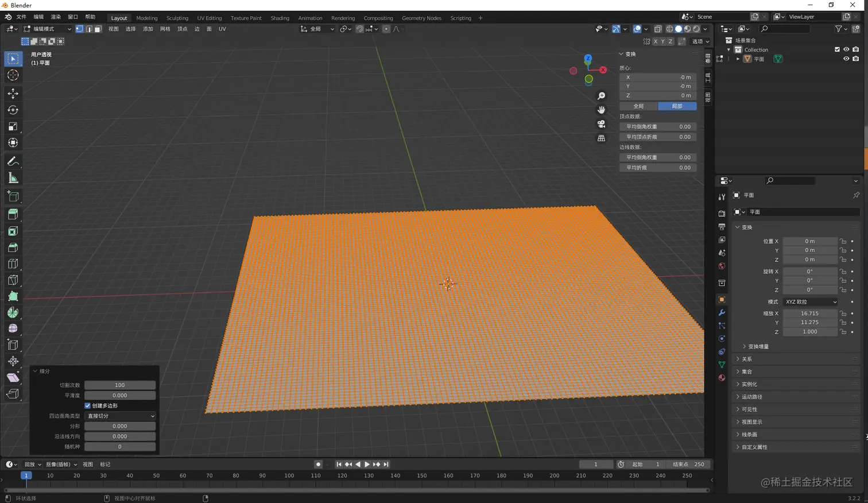The image size is (868, 503).
Task: Uncheck the 创建多边形 checkbox
Action: pyautogui.click(x=88, y=405)
